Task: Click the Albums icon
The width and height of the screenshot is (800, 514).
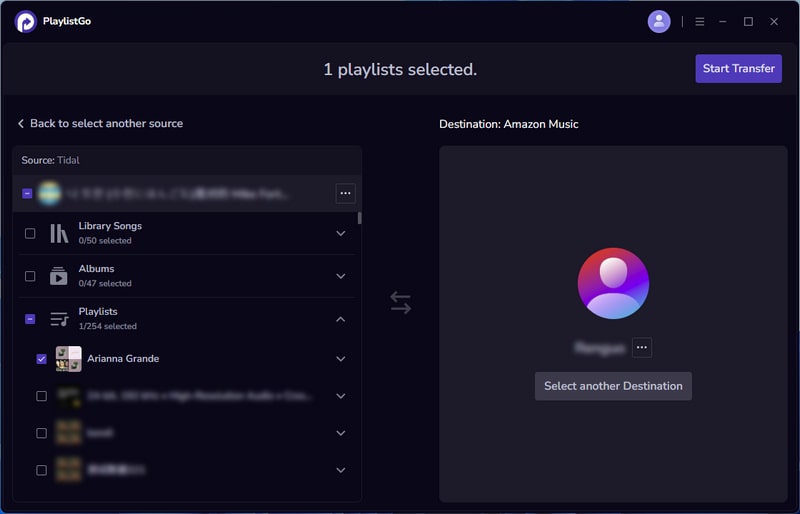Action: click(x=59, y=276)
